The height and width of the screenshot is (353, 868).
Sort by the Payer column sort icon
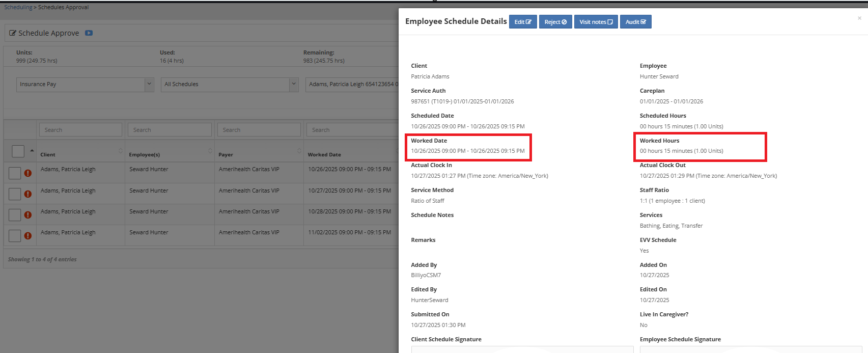click(x=299, y=151)
